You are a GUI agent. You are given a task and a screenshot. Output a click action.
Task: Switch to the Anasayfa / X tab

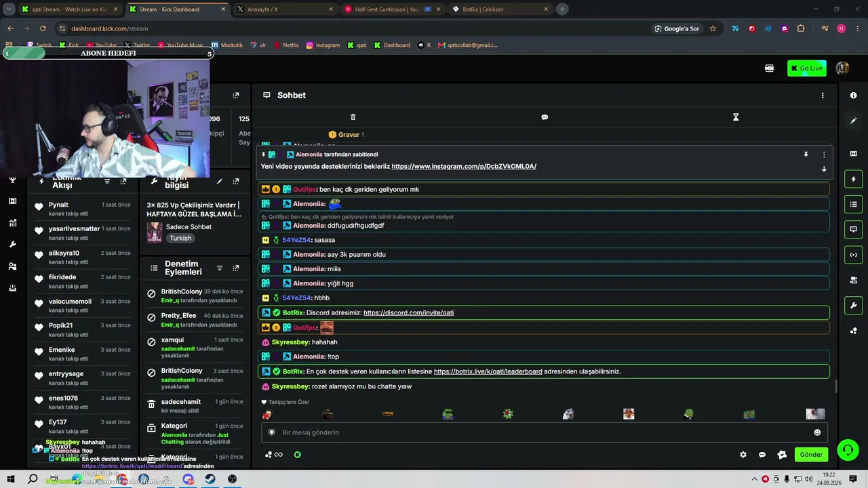286,9
